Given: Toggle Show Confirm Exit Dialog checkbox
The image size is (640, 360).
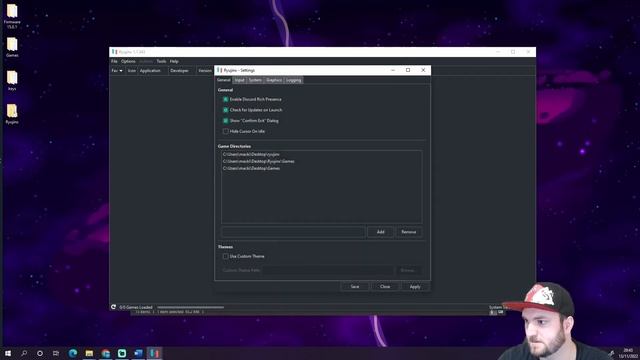Looking at the screenshot, I should coord(225,121).
